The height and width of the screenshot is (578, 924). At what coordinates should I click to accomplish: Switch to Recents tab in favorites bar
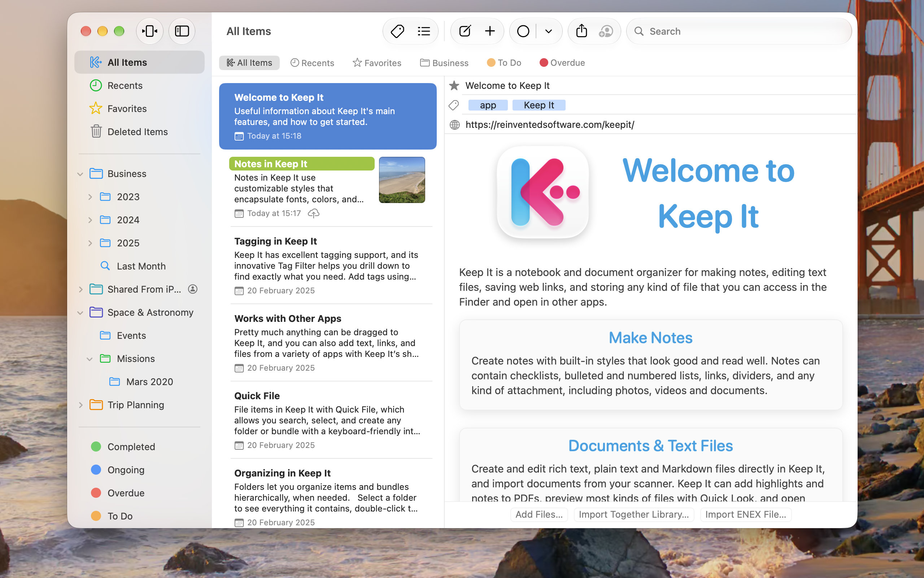(x=312, y=63)
